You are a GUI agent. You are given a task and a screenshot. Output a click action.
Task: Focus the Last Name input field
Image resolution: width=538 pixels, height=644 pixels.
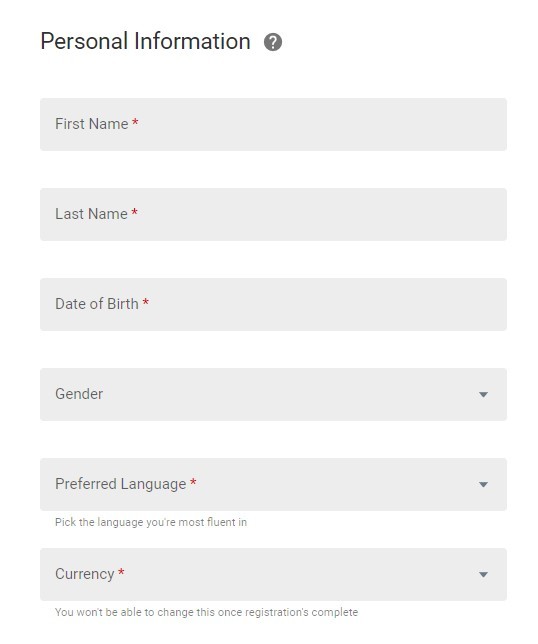pyautogui.click(x=273, y=214)
